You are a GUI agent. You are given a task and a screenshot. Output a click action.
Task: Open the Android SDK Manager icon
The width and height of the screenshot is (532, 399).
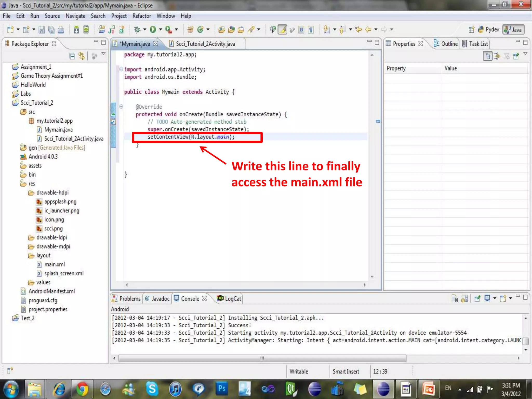click(x=76, y=30)
